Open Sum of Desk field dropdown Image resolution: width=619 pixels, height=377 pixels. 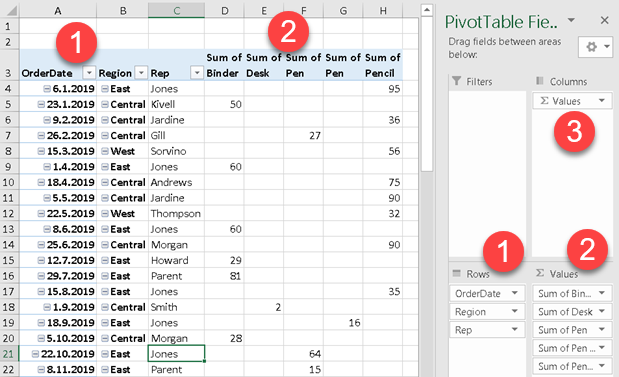click(x=602, y=311)
